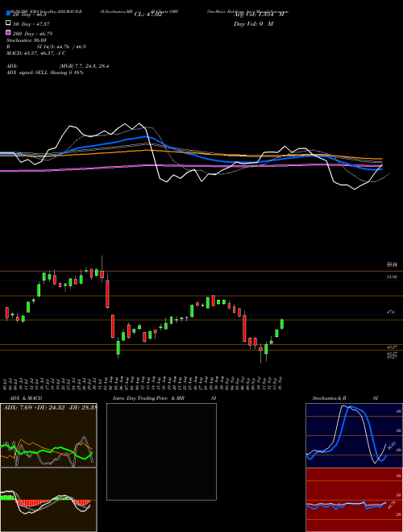Image resolution: width=403 pixels, height=532 pixels.
Task: Click the 'Stochastics & RSI' panel title
Action: [345, 398]
